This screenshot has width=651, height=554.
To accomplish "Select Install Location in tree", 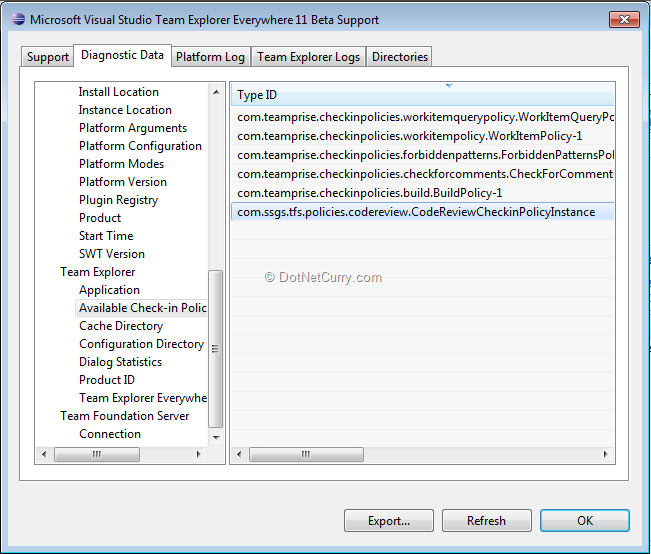I will 119,92.
